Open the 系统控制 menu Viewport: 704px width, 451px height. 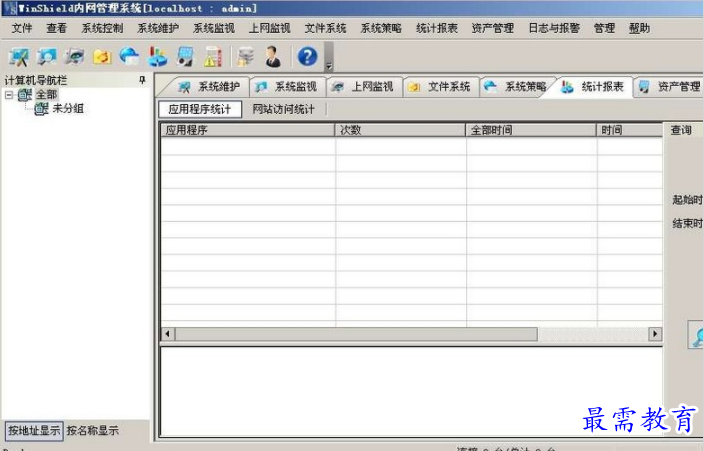102,28
